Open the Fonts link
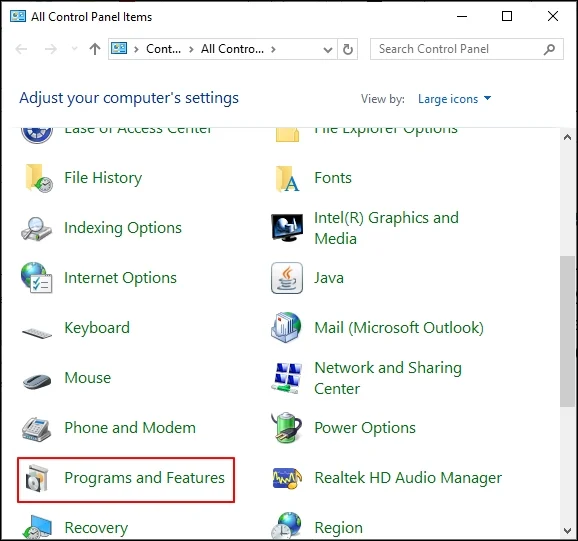This screenshot has width=578, height=541. 333,178
